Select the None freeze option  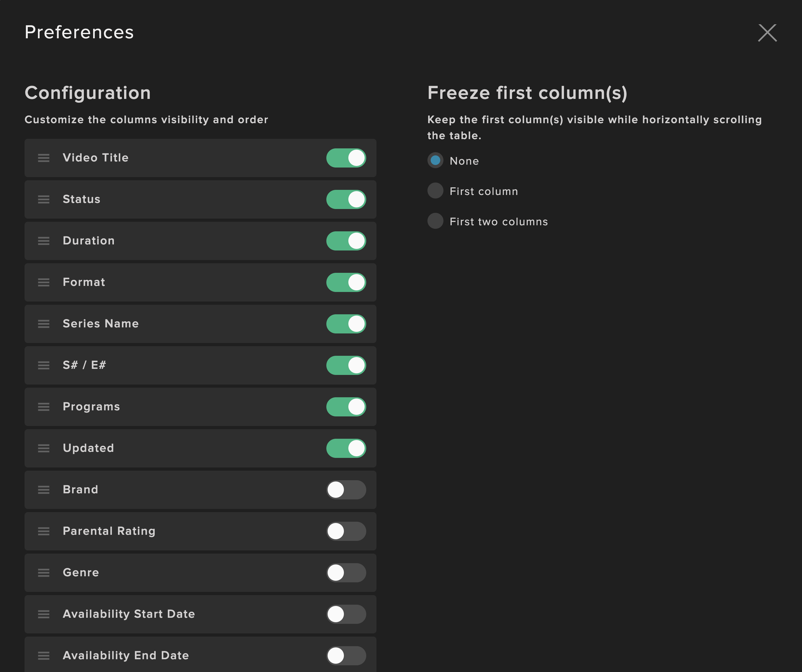pos(435,161)
